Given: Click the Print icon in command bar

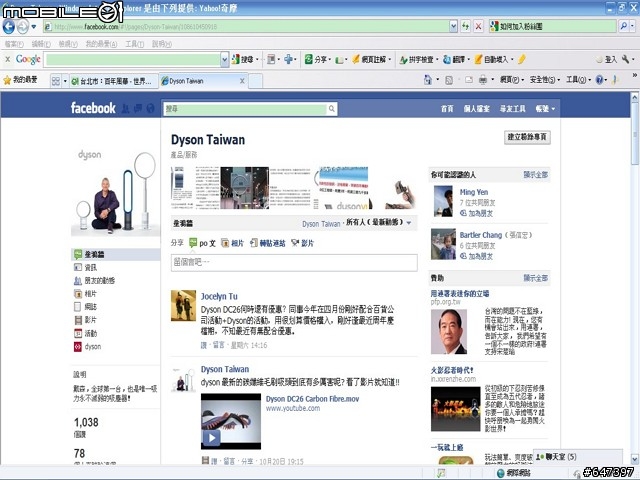Looking at the screenshot, I should (x=483, y=80).
